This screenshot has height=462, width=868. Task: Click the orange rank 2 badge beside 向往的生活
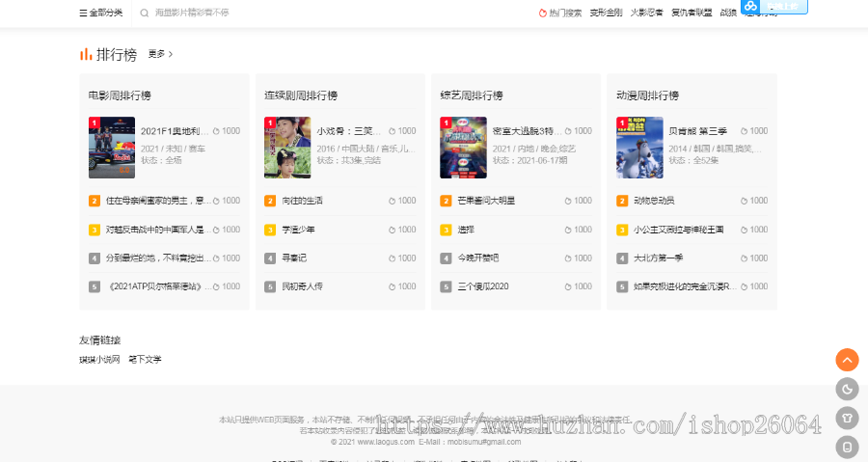pos(270,201)
